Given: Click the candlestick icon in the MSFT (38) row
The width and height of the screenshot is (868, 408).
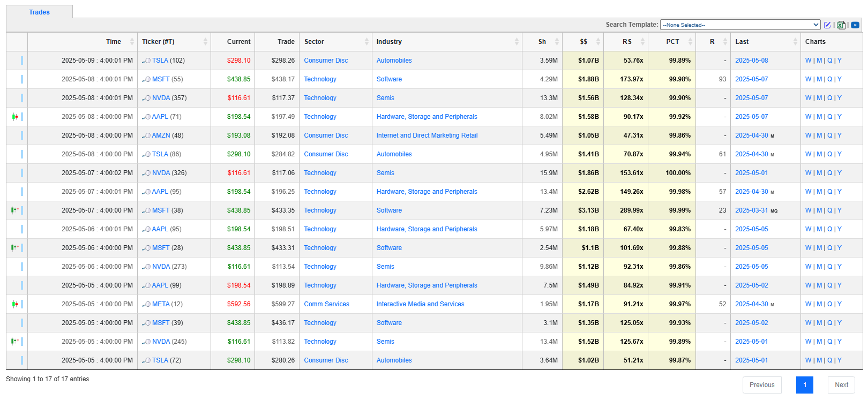Looking at the screenshot, I should (x=15, y=210).
